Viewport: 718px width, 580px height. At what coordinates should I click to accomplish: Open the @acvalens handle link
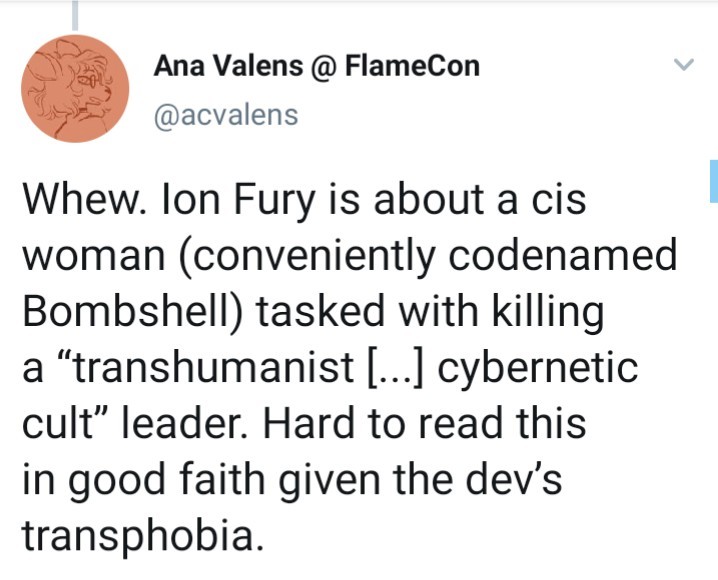(225, 115)
